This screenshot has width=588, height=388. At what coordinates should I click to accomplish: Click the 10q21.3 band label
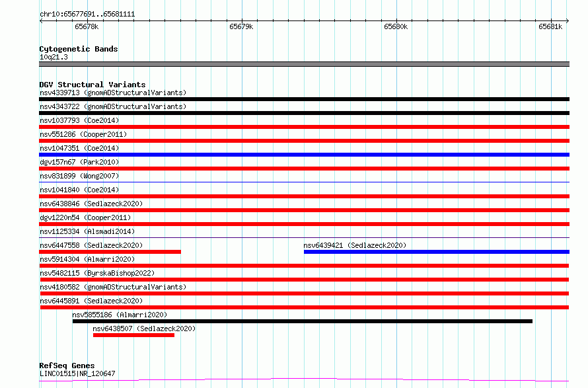[x=54, y=57]
